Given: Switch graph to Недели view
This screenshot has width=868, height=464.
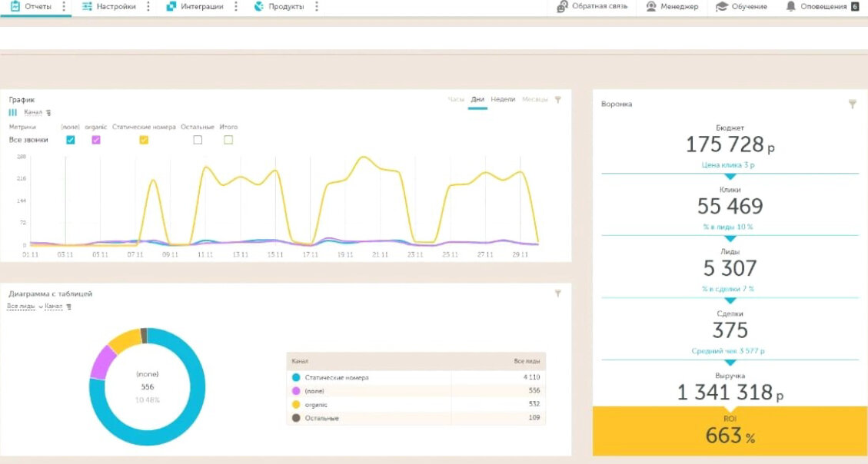Looking at the screenshot, I should (x=503, y=100).
